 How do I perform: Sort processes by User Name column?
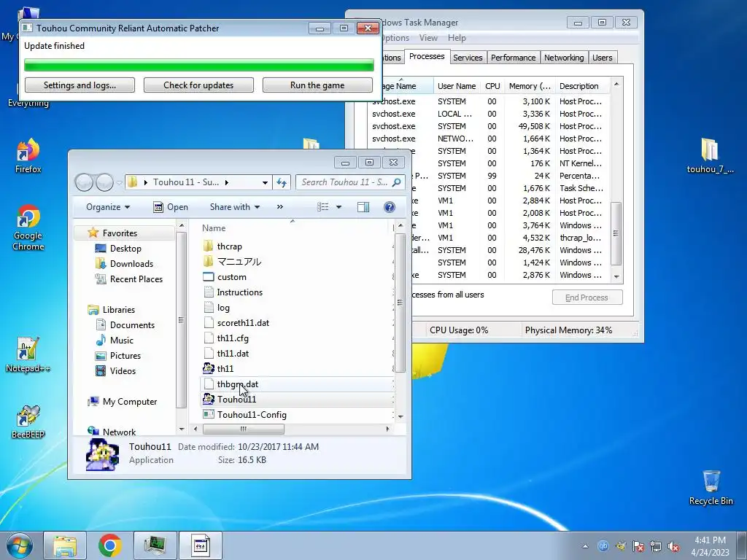tap(457, 86)
